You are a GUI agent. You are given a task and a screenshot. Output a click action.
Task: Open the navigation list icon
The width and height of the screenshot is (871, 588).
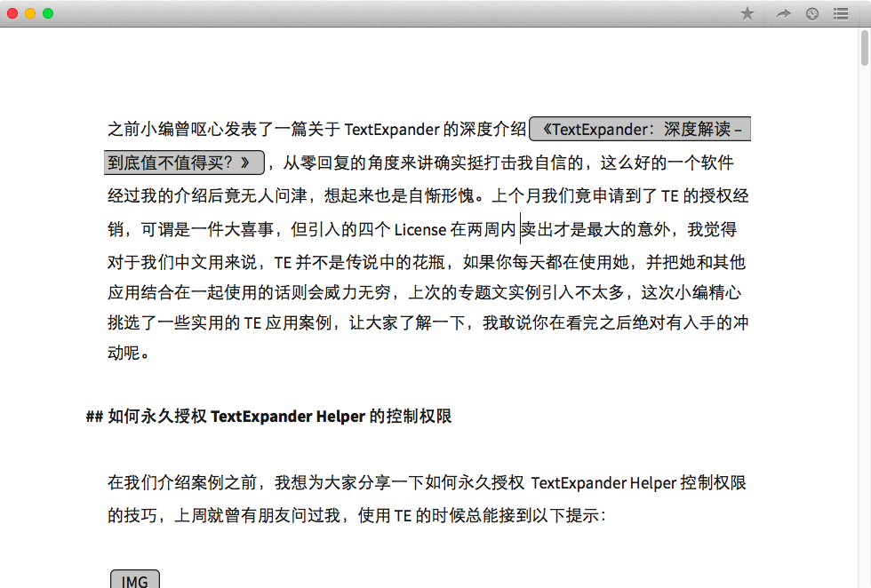(x=841, y=14)
